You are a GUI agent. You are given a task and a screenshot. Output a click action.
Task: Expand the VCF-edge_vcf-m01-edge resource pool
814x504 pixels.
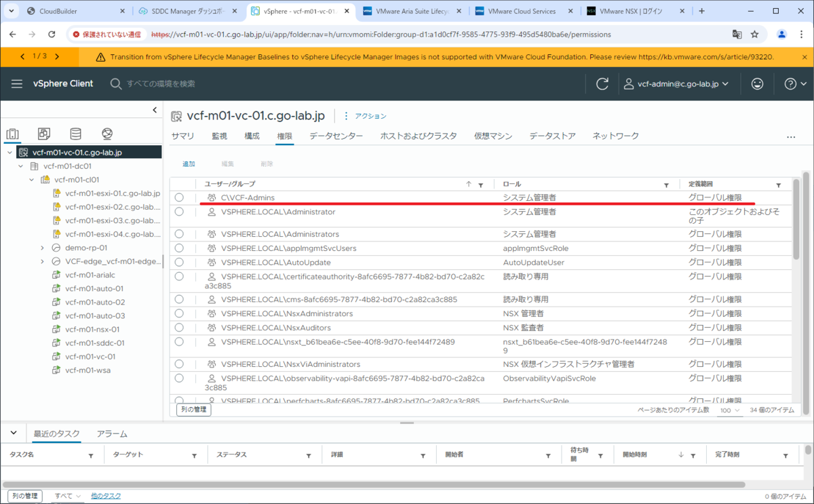click(x=42, y=261)
